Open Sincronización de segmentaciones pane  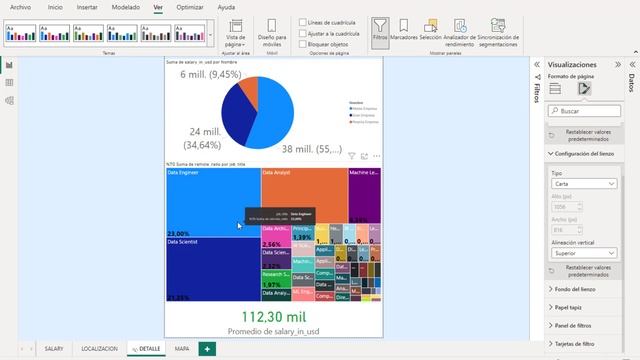point(498,33)
